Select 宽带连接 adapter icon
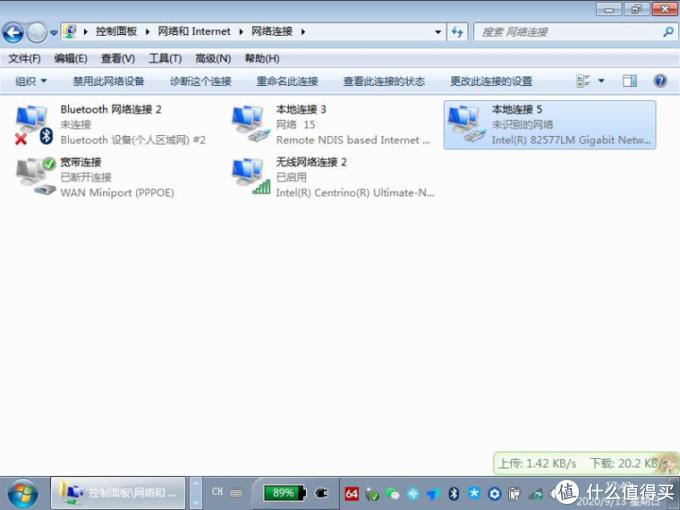 pos(35,176)
